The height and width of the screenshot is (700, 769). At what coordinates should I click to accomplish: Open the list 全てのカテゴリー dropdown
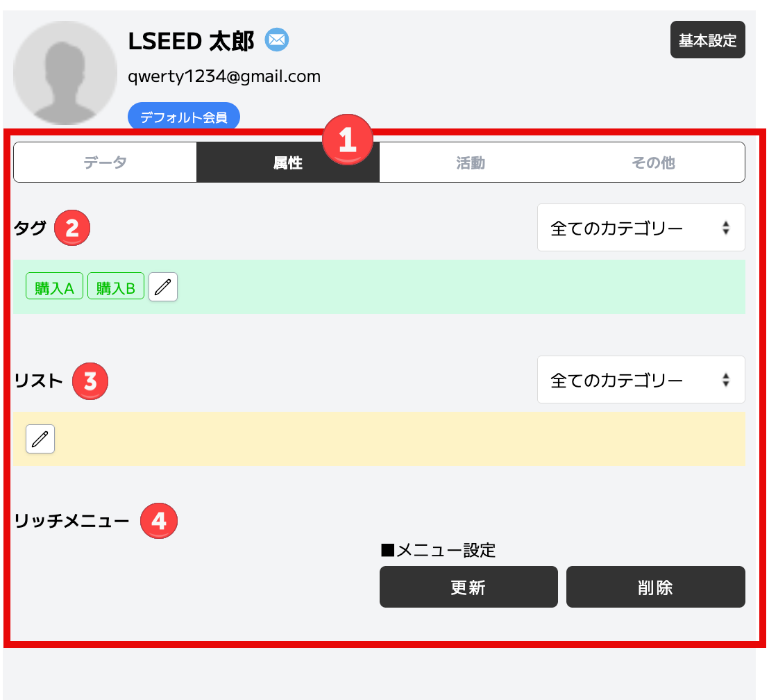[x=641, y=380]
